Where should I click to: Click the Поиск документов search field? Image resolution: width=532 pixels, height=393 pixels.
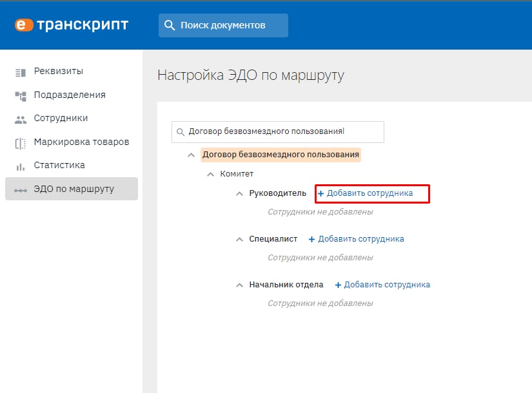click(x=223, y=25)
